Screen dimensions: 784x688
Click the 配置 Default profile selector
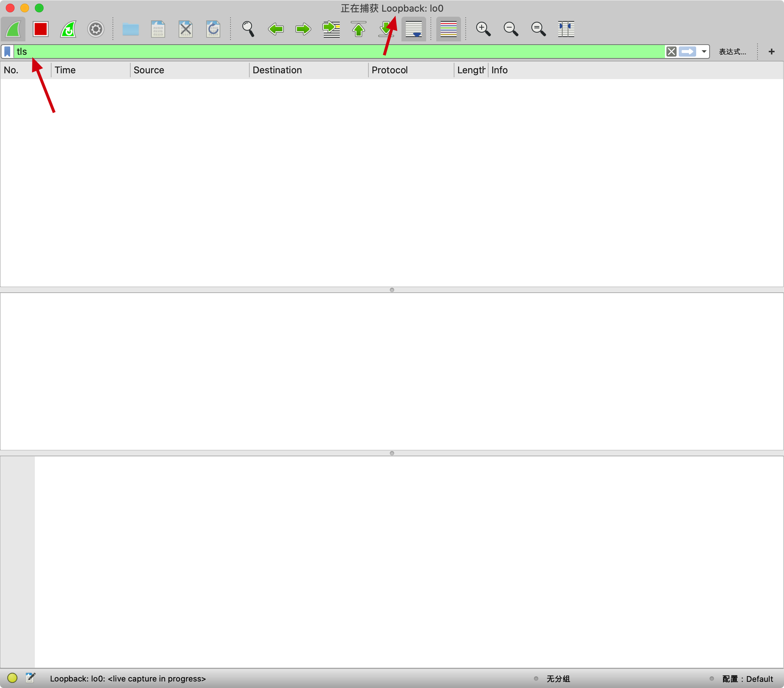pyautogui.click(x=747, y=679)
